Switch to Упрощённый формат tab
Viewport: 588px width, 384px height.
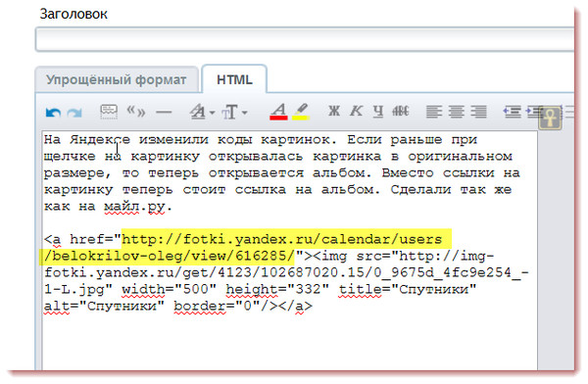pyautogui.click(x=117, y=80)
